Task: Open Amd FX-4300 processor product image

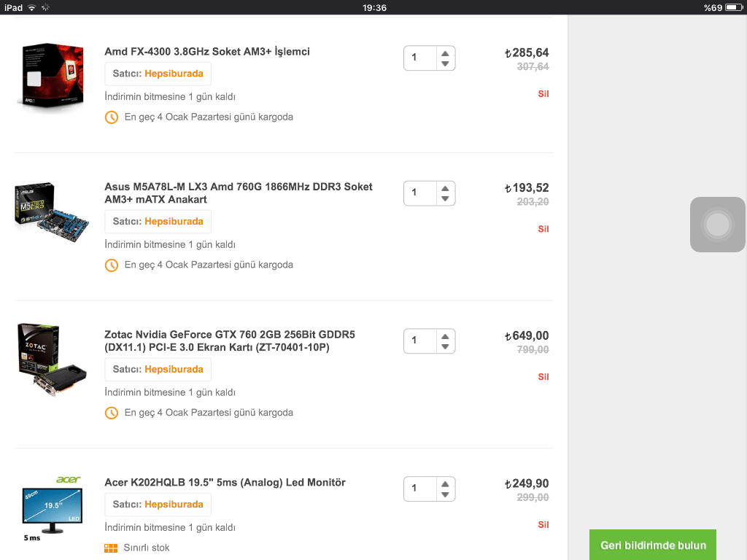Action: point(50,76)
